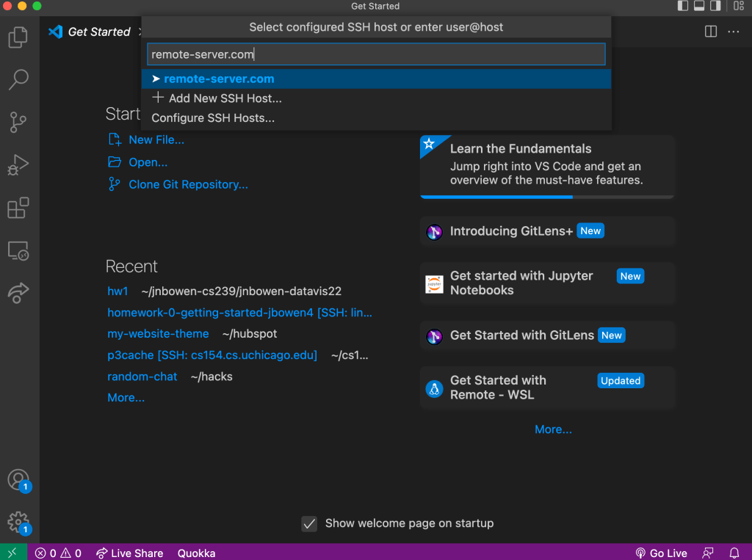Open the Live Share sidebar icon
Image resolution: width=752 pixels, height=560 pixels.
18,294
